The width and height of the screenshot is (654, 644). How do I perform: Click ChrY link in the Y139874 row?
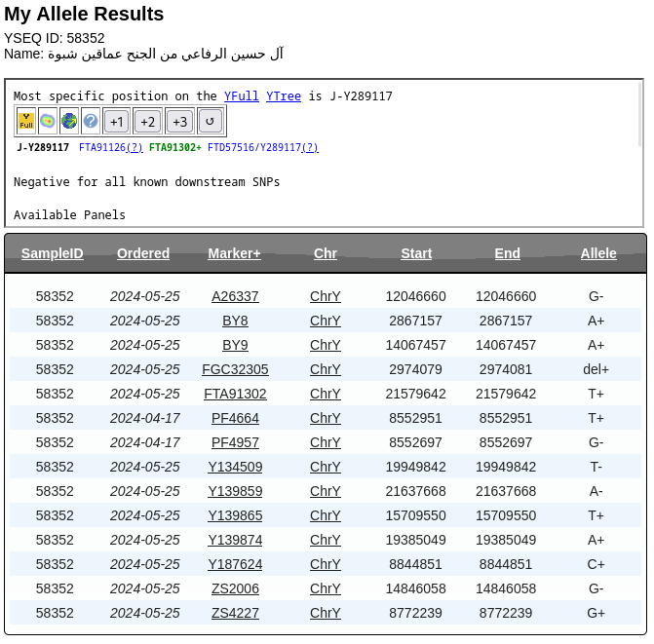(x=326, y=540)
